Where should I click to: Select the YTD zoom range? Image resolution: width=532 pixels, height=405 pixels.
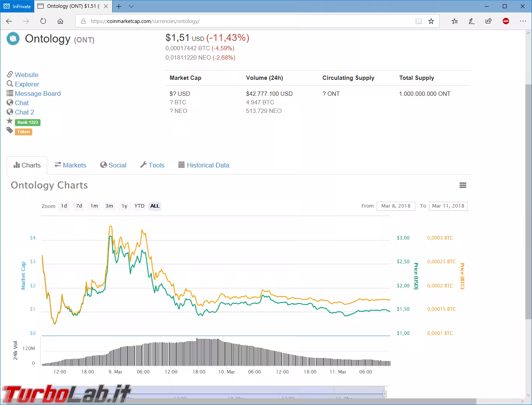139,206
